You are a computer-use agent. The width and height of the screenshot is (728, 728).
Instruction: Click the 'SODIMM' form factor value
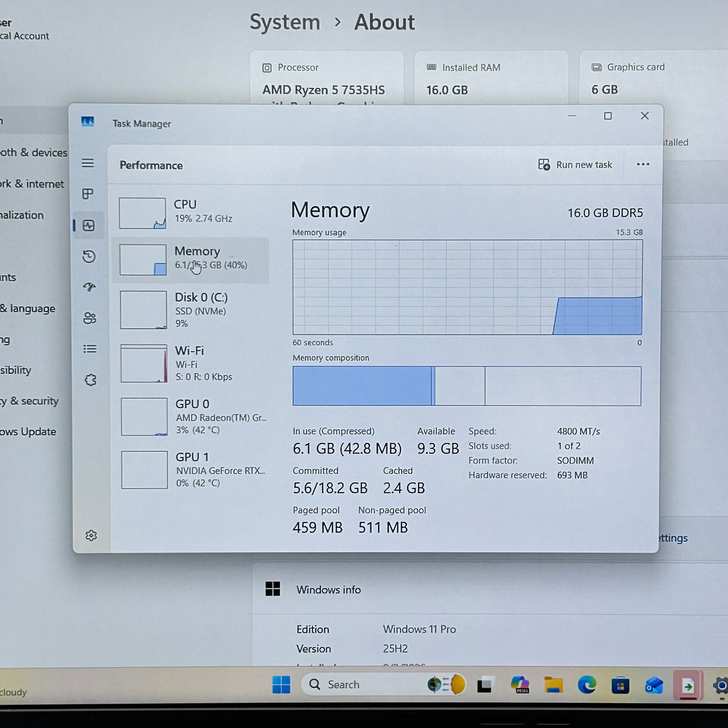tap(575, 460)
